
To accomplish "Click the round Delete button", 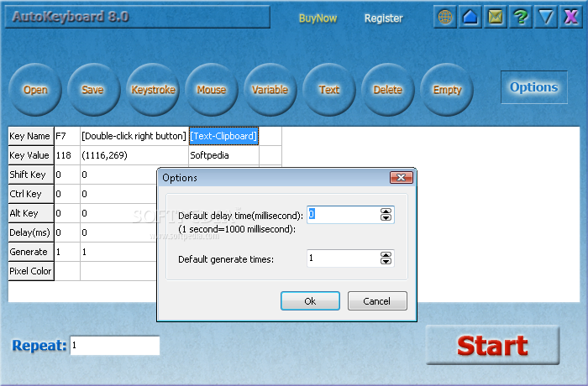I will coord(388,90).
